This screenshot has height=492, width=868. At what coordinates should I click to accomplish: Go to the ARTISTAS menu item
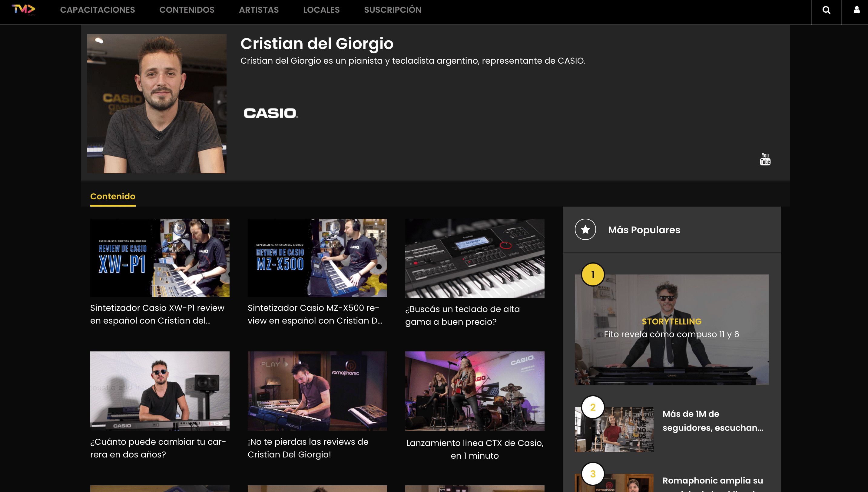259,10
